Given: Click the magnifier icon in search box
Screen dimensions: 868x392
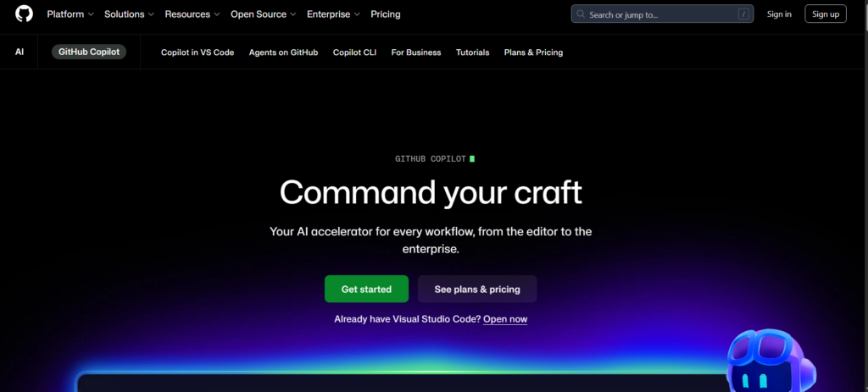Looking at the screenshot, I should (581, 14).
